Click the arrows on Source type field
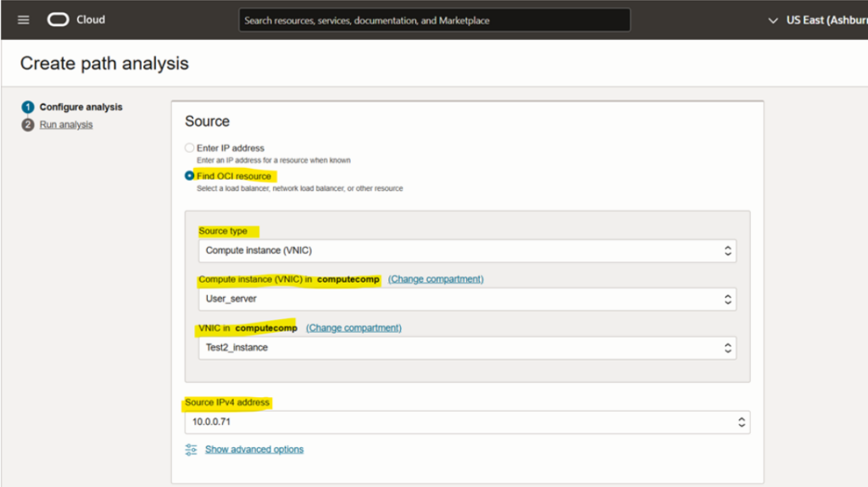The image size is (868, 487). (726, 251)
